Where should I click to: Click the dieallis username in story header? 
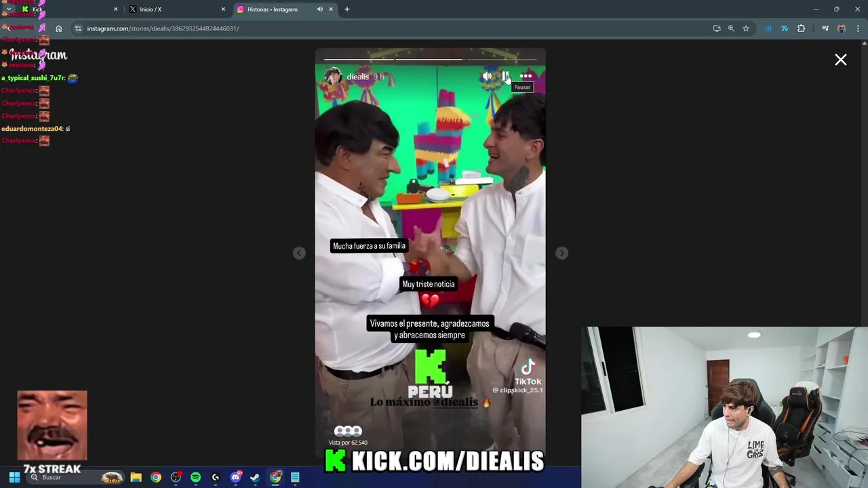pos(357,77)
